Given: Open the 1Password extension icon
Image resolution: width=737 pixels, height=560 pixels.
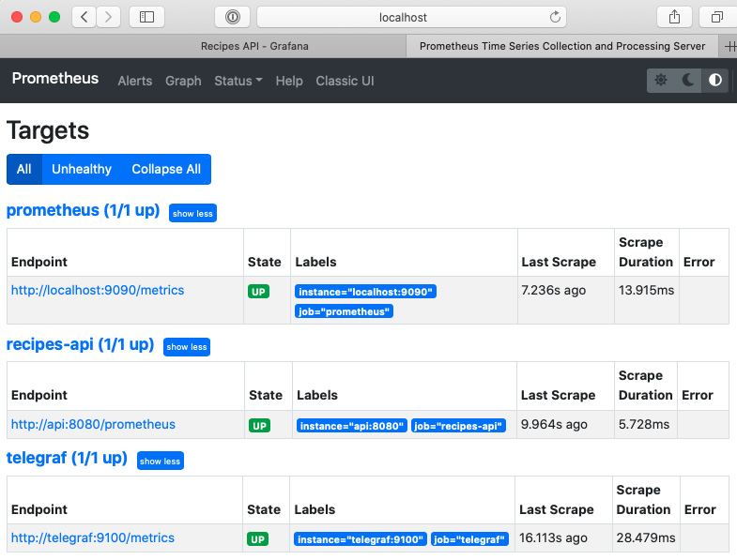Looking at the screenshot, I should tap(233, 18).
